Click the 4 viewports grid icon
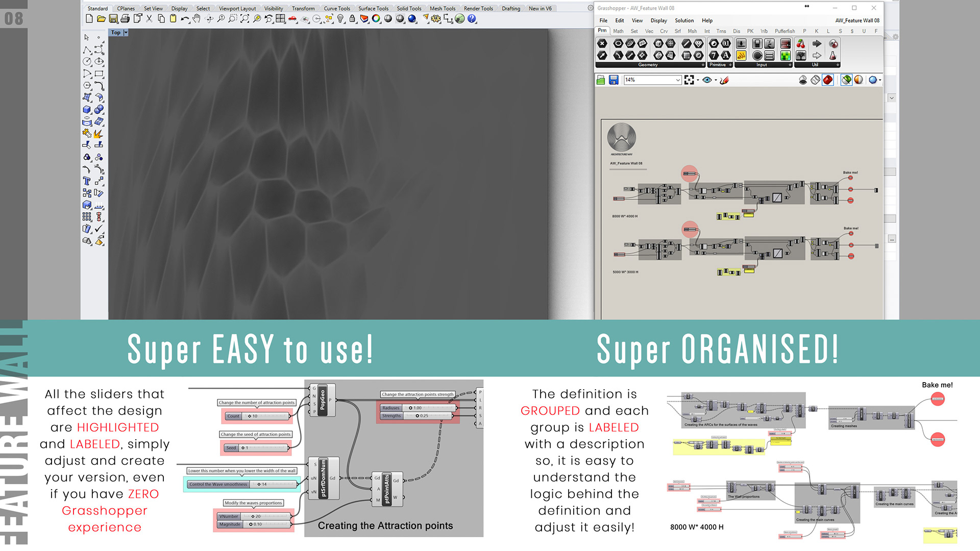The width and height of the screenshot is (980, 551). tap(280, 19)
